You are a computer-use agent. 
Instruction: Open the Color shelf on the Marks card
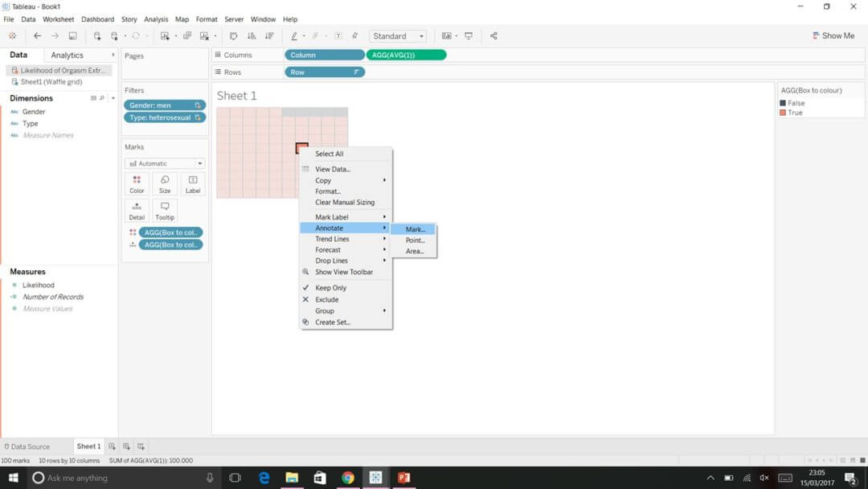tap(137, 183)
